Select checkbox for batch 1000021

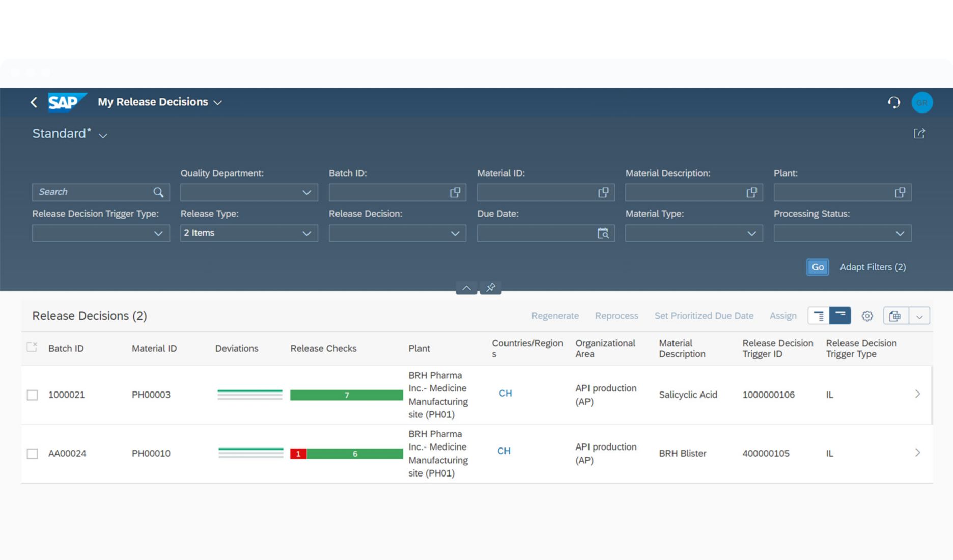(x=32, y=395)
